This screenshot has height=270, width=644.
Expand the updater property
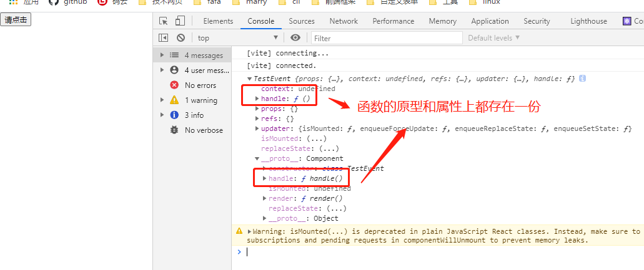(257, 128)
